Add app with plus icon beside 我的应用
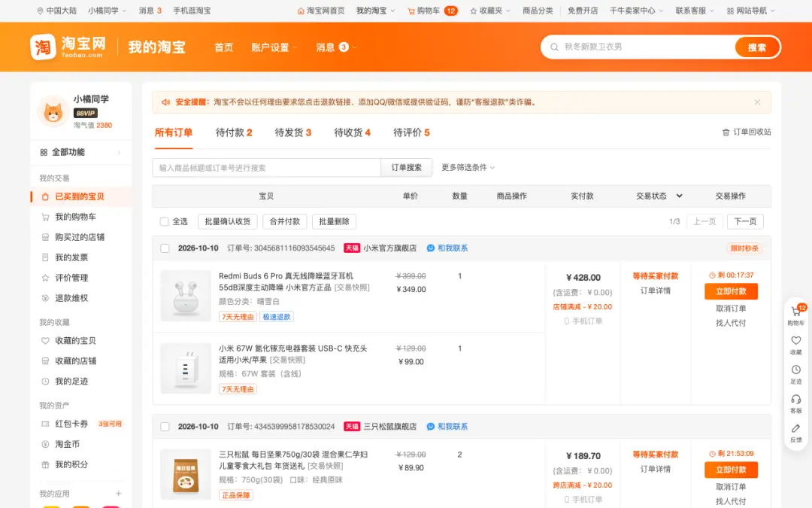The image size is (812, 508). pos(119,494)
